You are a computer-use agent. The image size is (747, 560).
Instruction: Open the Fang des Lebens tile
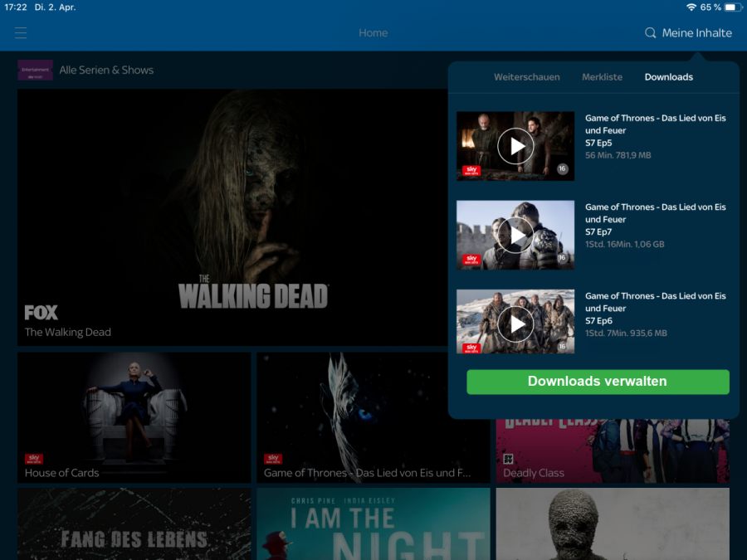[134, 523]
